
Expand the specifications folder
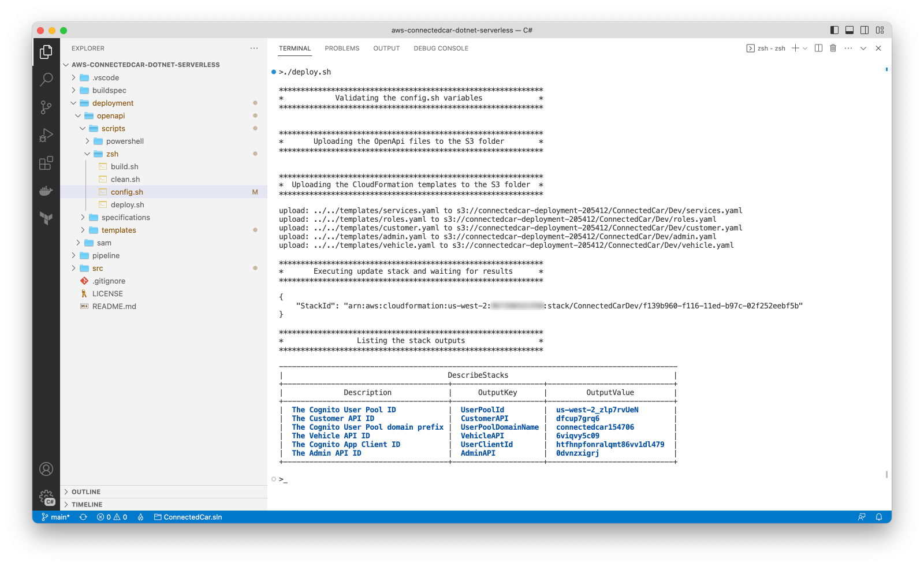[163, 217]
